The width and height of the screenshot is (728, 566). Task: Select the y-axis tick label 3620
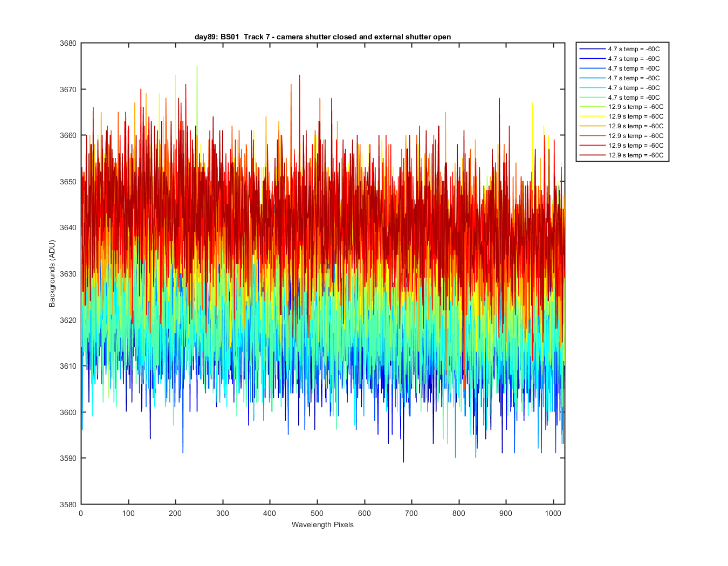(x=69, y=320)
